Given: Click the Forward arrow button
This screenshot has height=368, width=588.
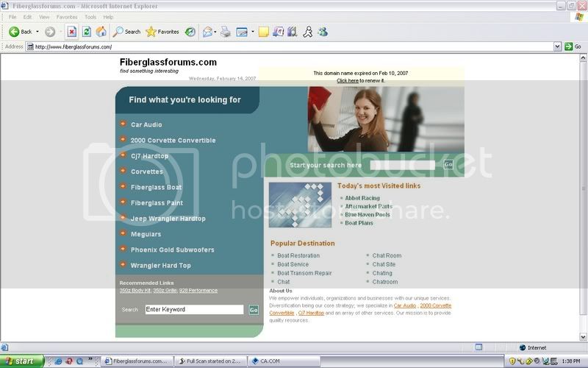Looking at the screenshot, I should click(50, 32).
